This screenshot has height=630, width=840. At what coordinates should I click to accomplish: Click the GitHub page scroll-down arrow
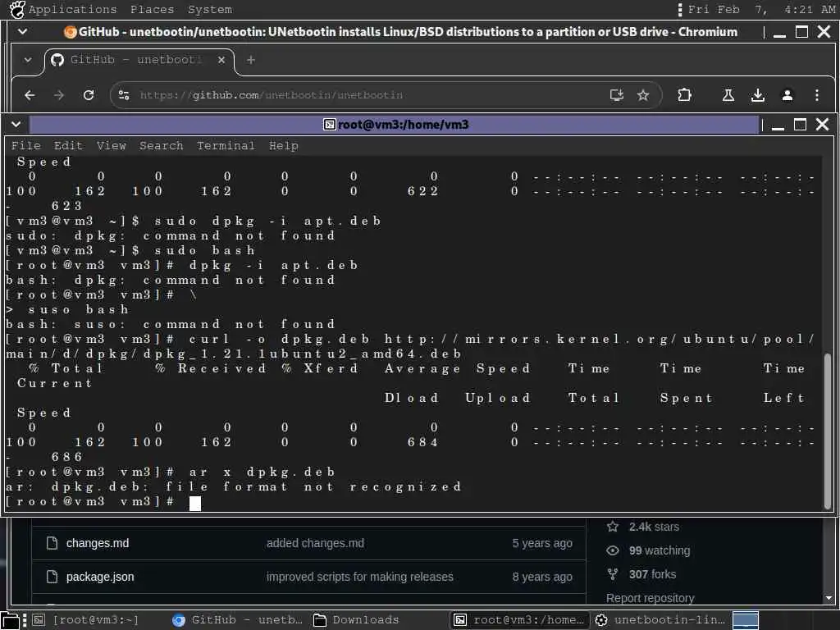[829, 598]
